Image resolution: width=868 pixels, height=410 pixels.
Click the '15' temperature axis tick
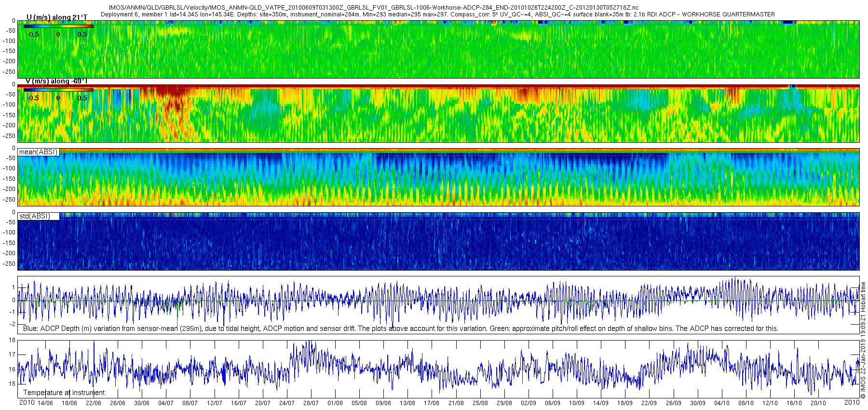coord(12,384)
